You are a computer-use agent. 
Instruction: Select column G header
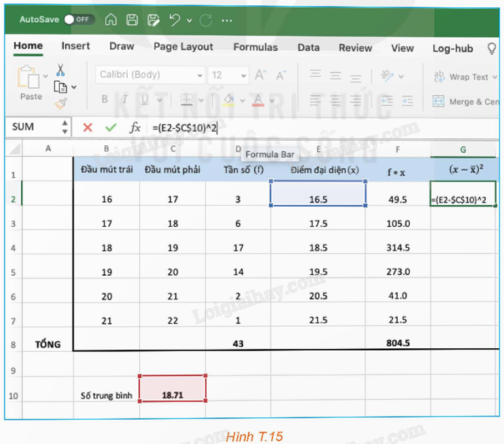pyautogui.click(x=463, y=149)
